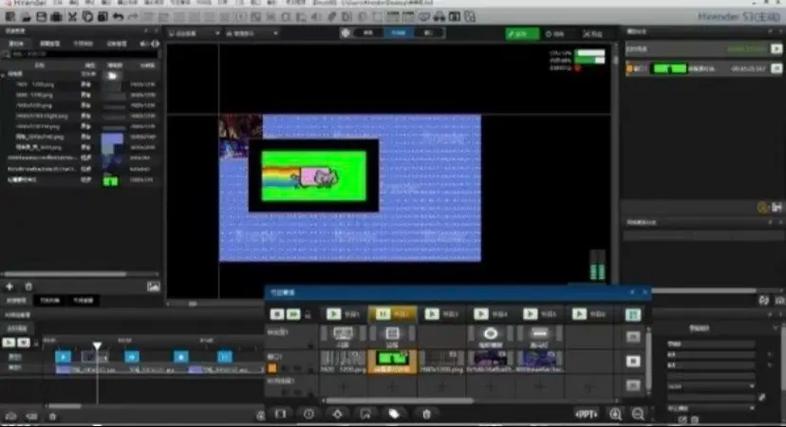The image size is (786, 427).
Task: Toggle the orange layer square in program panel
Action: coord(272,368)
